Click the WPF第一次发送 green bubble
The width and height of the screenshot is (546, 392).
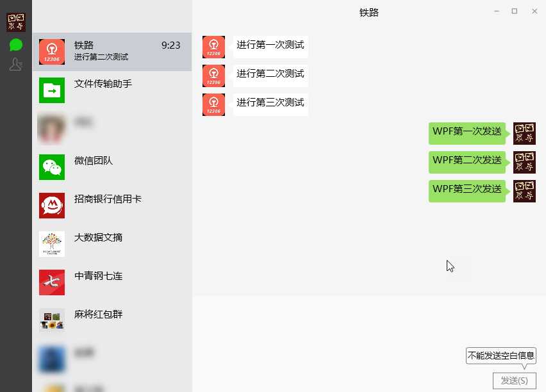(x=467, y=133)
